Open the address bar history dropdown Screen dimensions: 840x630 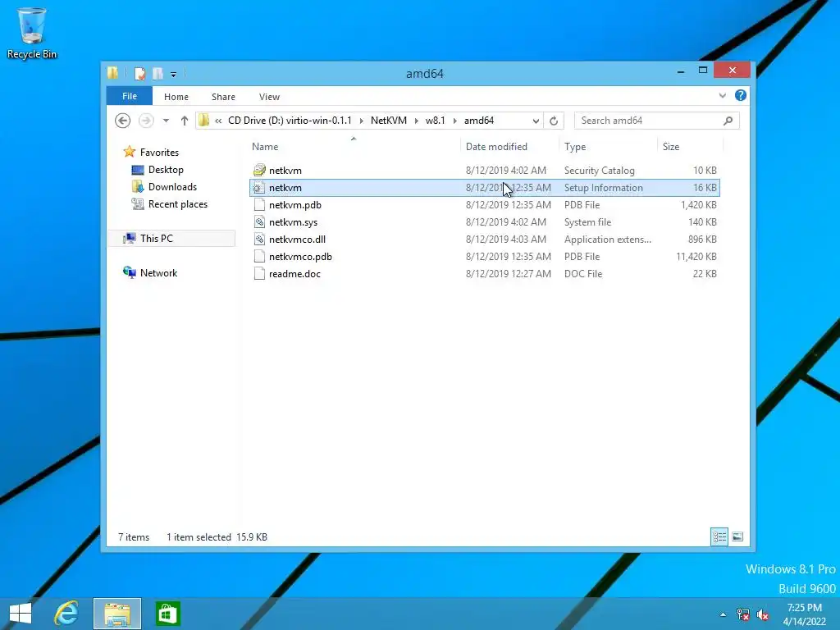coord(536,121)
